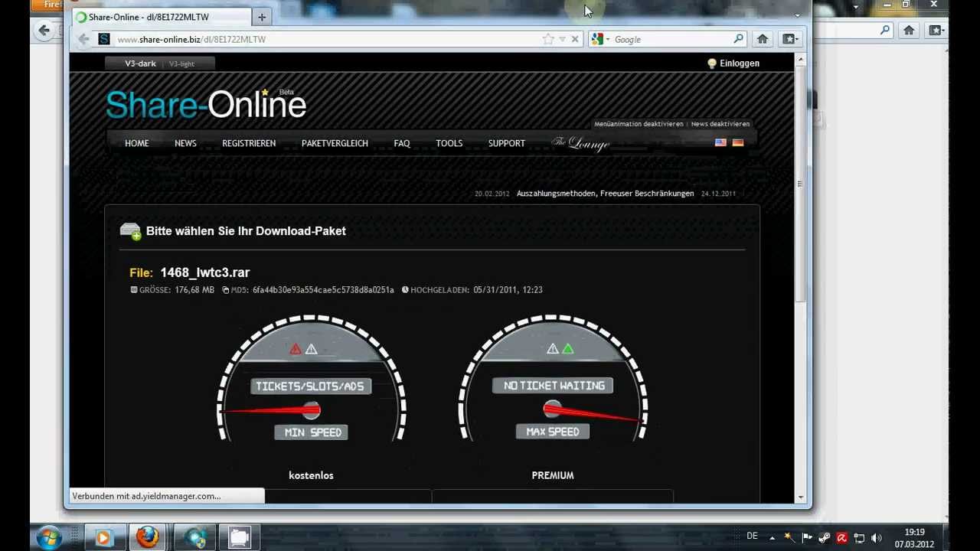Switch to the V3-light theme
The image size is (980, 551).
pyautogui.click(x=181, y=64)
